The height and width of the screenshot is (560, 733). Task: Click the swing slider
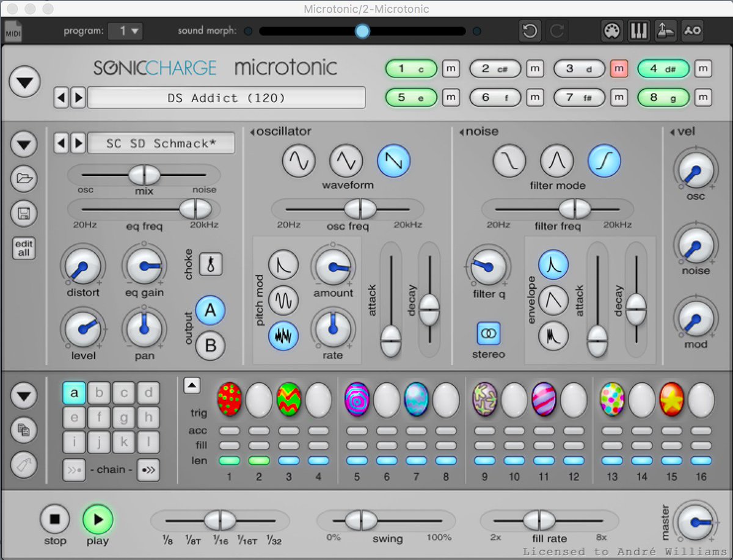click(386, 521)
